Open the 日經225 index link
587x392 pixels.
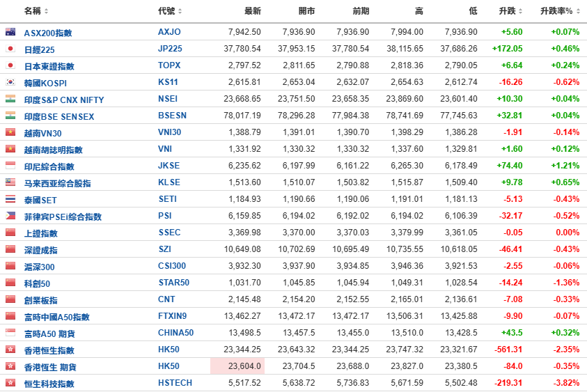(39, 50)
